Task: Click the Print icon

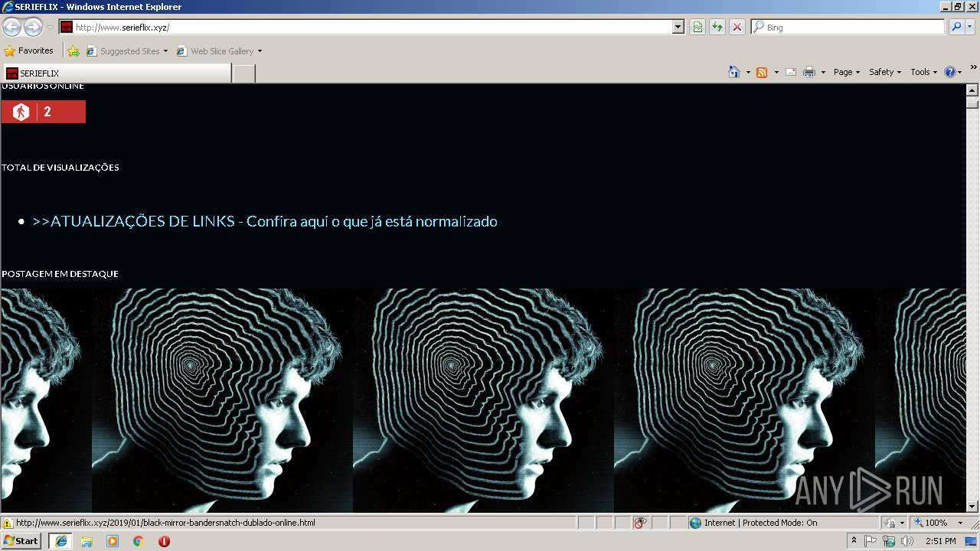Action: (809, 72)
